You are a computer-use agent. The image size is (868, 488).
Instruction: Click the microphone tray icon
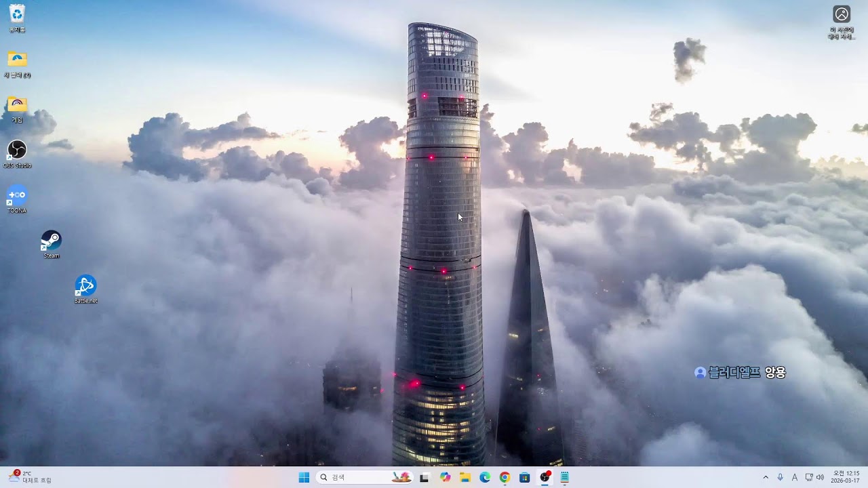point(781,477)
